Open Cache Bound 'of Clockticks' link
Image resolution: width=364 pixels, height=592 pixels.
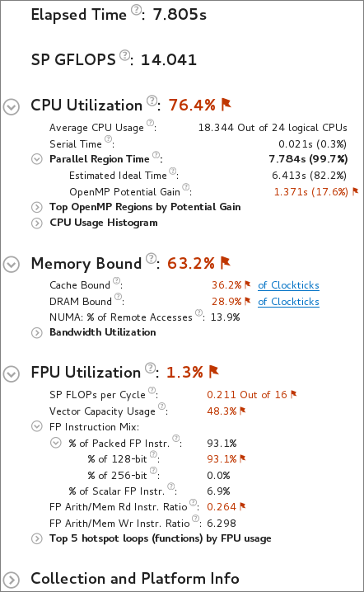pyautogui.click(x=288, y=285)
